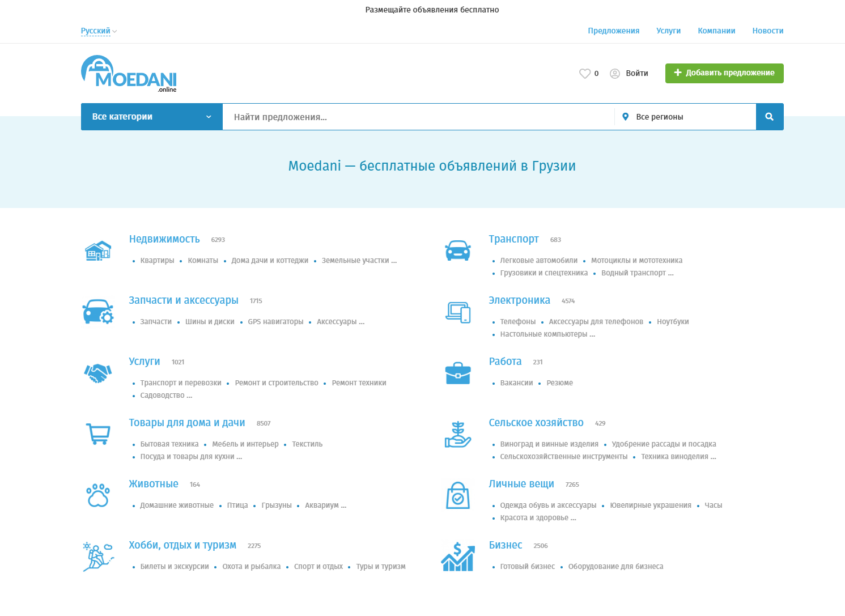Click the Бизнес growth chart icon
The image size is (845, 616).
coord(458,556)
